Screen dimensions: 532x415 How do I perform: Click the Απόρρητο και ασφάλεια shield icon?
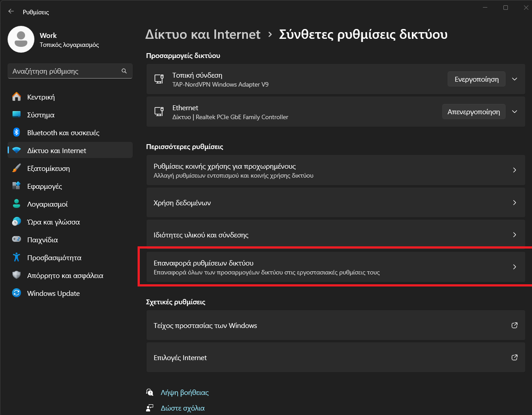17,275
